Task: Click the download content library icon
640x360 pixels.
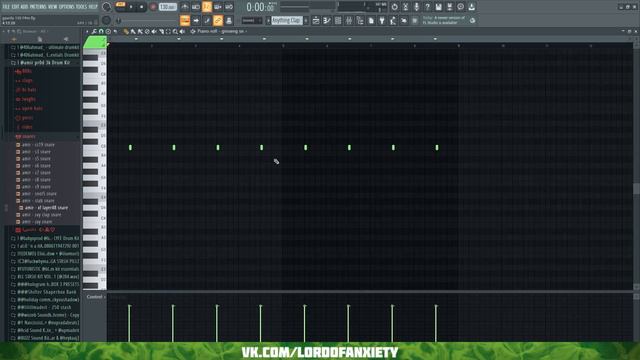Action: (471, 7)
